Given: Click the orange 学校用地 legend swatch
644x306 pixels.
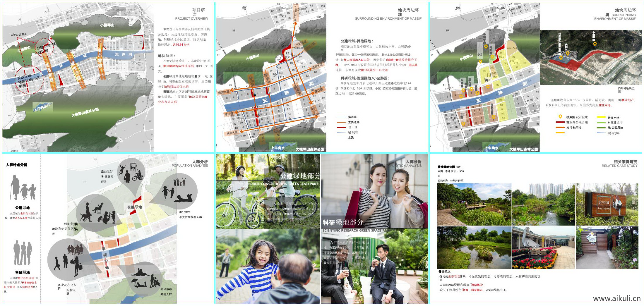Looking at the screenshot, I should coord(560,128).
